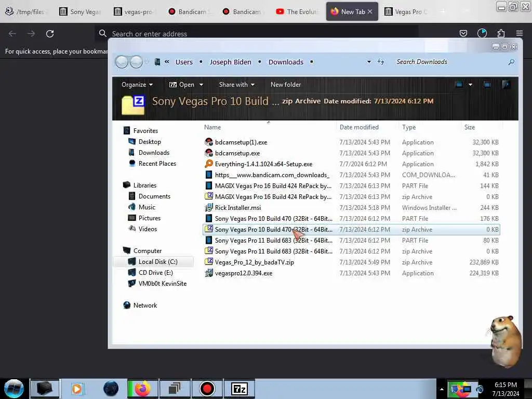Open Firefox from the taskbar

point(142,389)
